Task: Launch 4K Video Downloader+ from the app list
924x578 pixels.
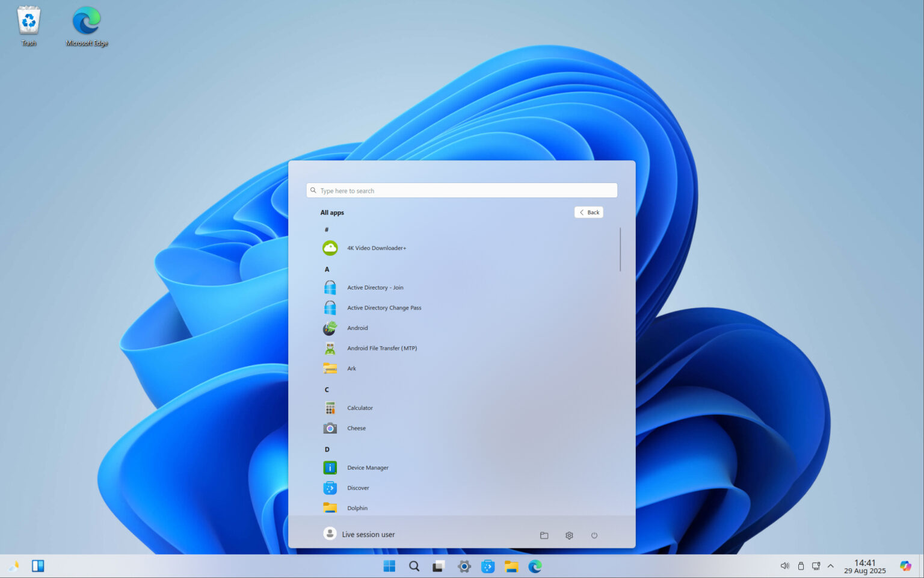Action: (376, 247)
